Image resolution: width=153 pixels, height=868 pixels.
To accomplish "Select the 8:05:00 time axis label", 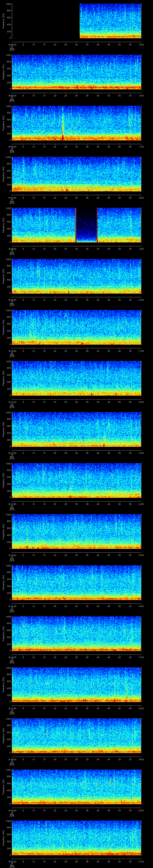I will (x=12, y=95).
